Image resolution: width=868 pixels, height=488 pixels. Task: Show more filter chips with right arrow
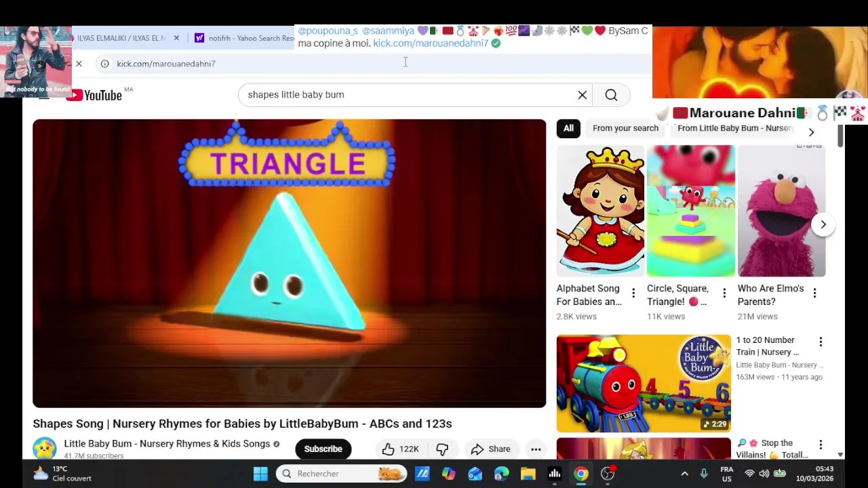coord(811,132)
